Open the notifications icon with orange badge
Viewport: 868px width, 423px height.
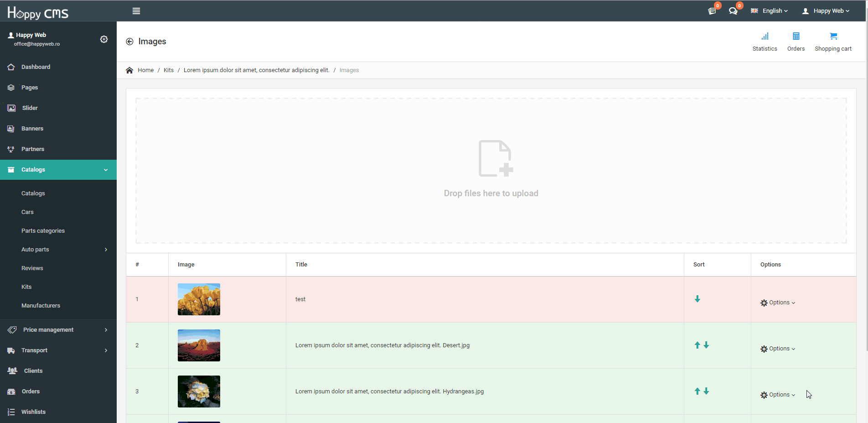pyautogui.click(x=712, y=10)
